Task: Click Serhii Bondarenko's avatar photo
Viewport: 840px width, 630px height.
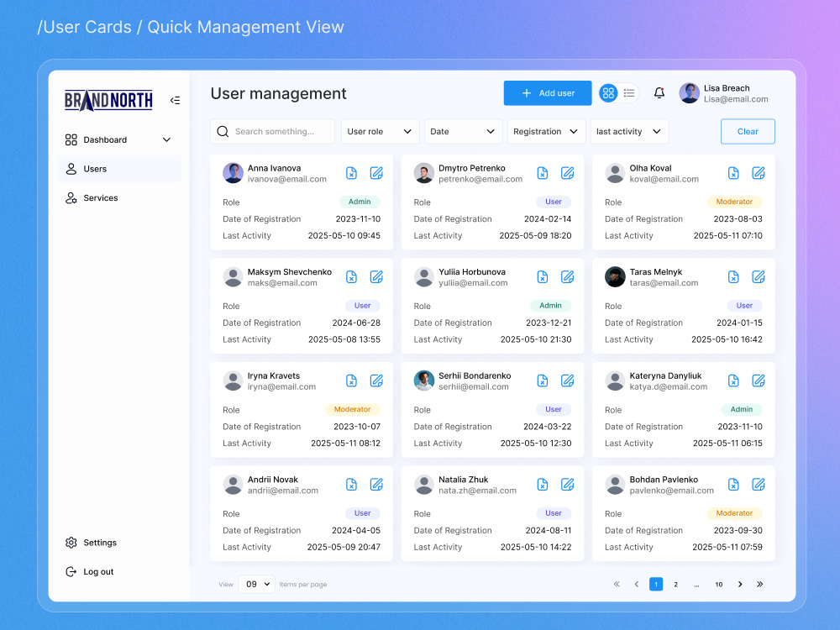Action: 424,381
